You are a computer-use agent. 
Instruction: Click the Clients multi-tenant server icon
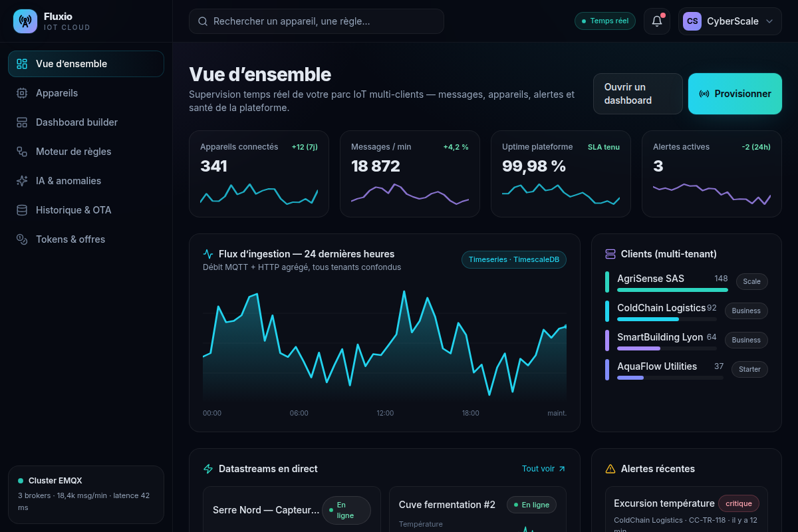click(610, 254)
